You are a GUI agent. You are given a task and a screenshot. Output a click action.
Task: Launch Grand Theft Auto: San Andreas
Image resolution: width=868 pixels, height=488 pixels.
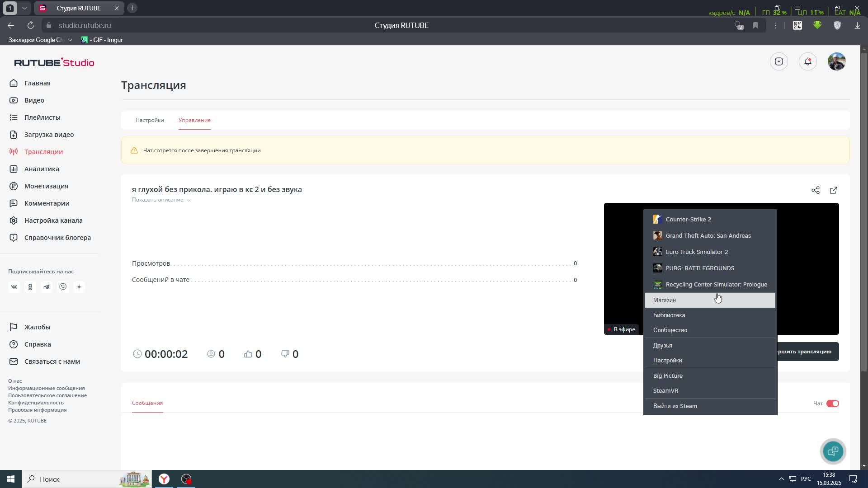[710, 235]
